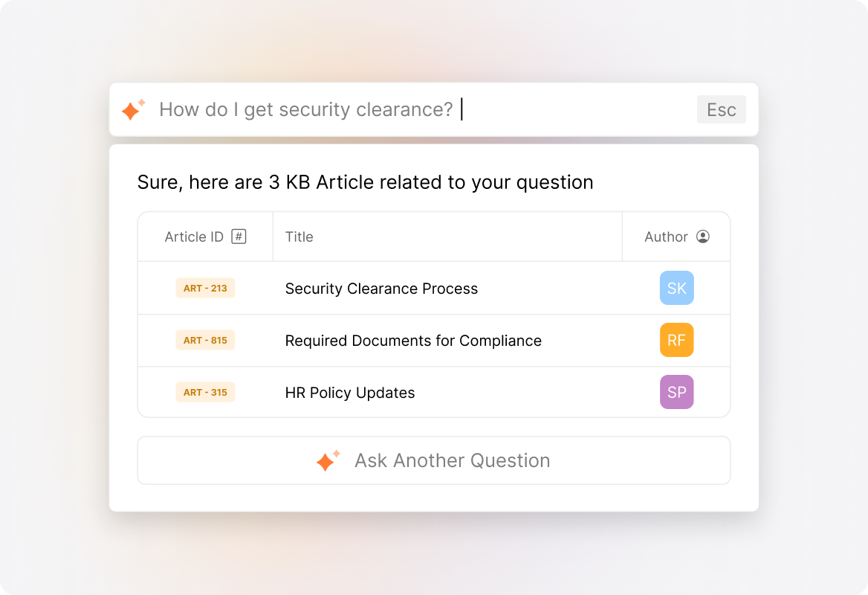Screen dimensions: 868x595
Task: Click the person icon beside Author header
Action: [x=705, y=236]
